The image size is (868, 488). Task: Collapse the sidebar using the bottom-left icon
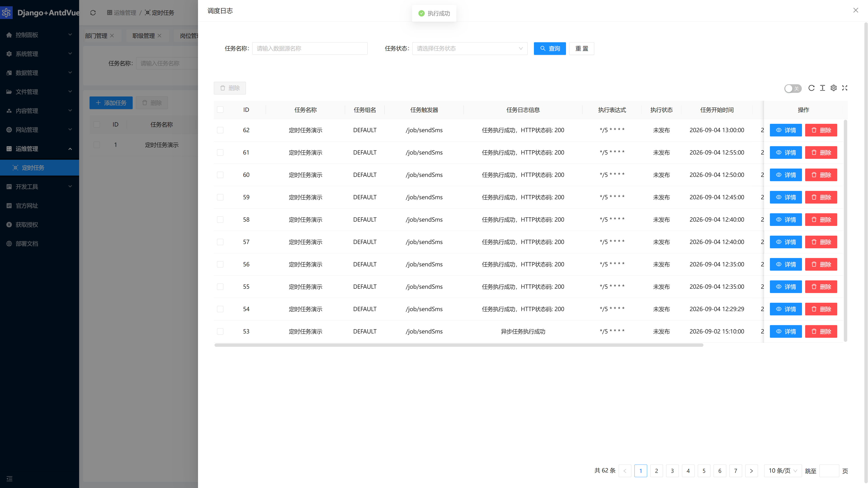[9, 479]
